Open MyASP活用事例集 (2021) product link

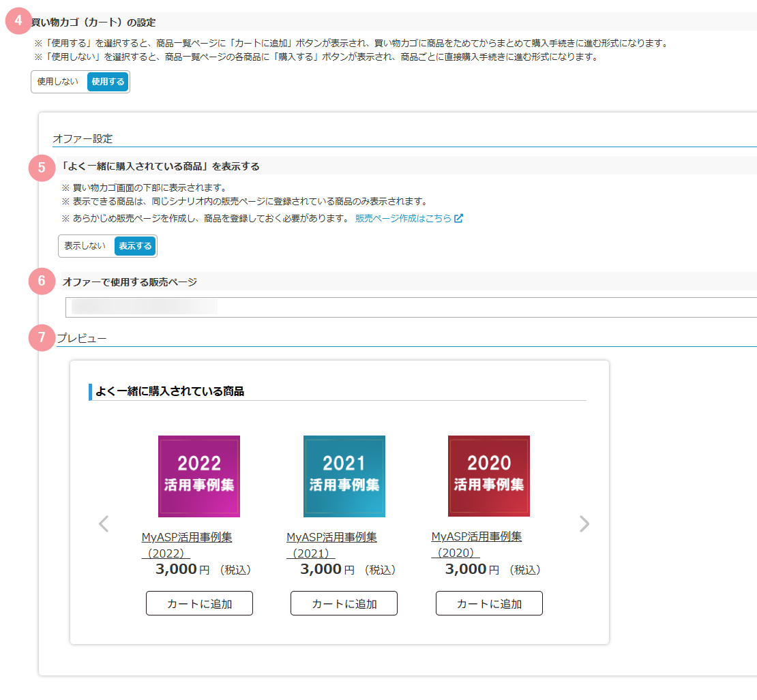[331, 545]
